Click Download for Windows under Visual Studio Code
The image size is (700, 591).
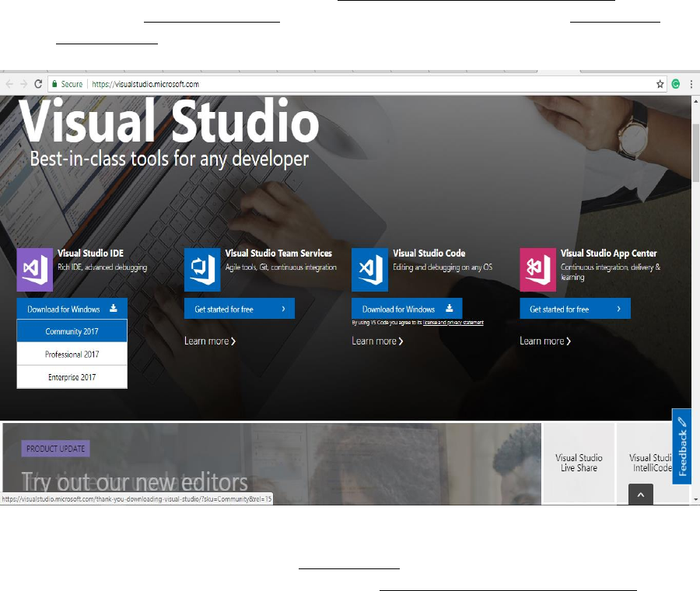[407, 309]
